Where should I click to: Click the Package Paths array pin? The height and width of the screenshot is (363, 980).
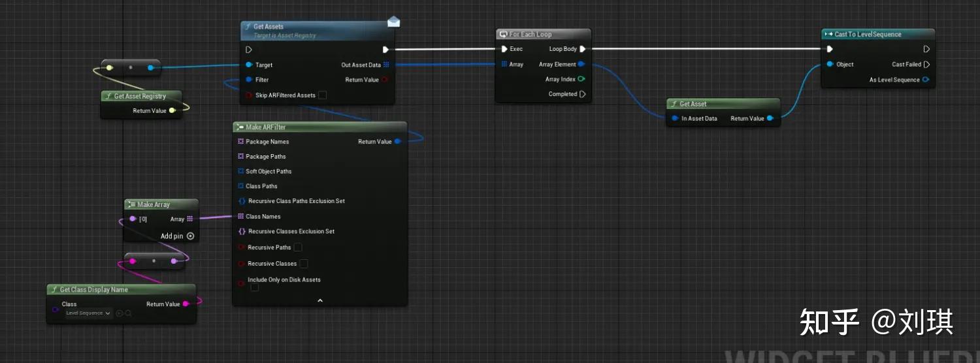(x=240, y=157)
